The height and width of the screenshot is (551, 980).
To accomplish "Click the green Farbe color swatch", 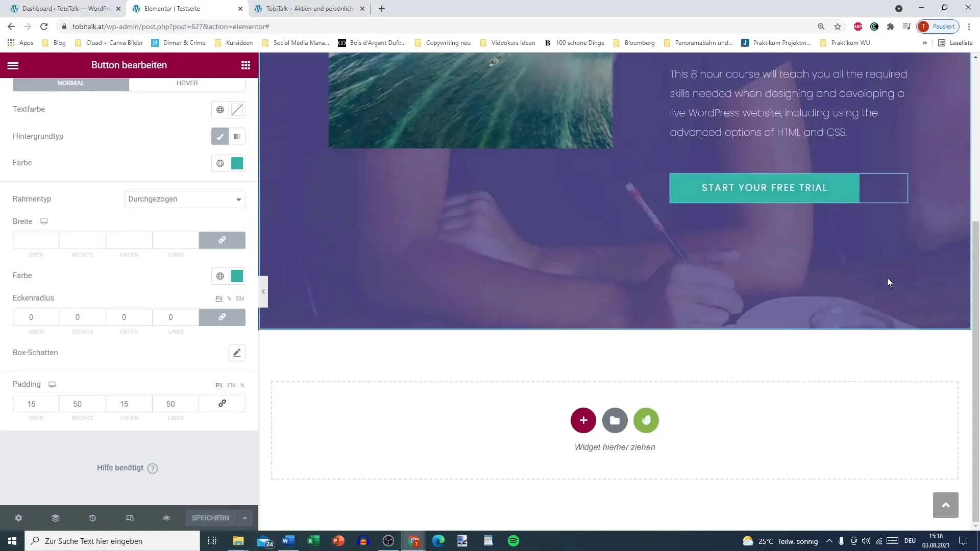I will 237,163.
